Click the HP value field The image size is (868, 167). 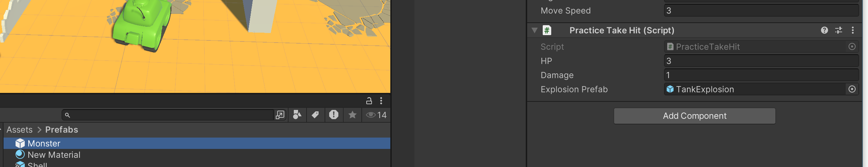tap(761, 61)
